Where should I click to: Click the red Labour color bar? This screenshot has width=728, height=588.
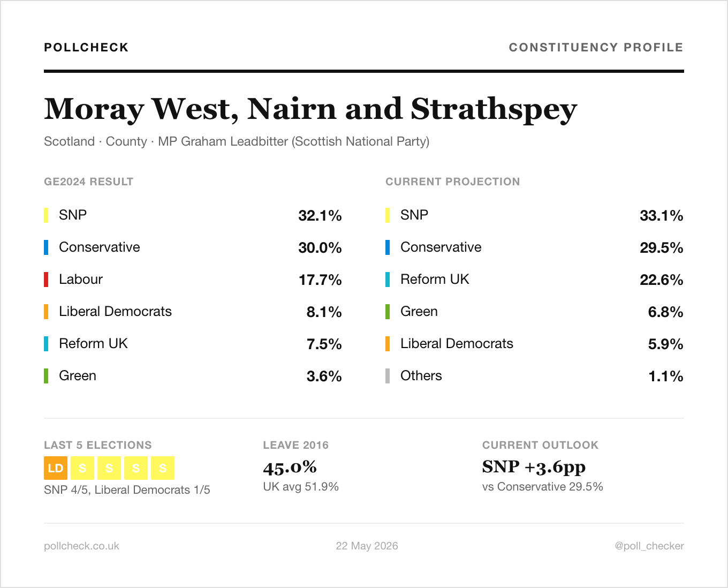pos(46,280)
